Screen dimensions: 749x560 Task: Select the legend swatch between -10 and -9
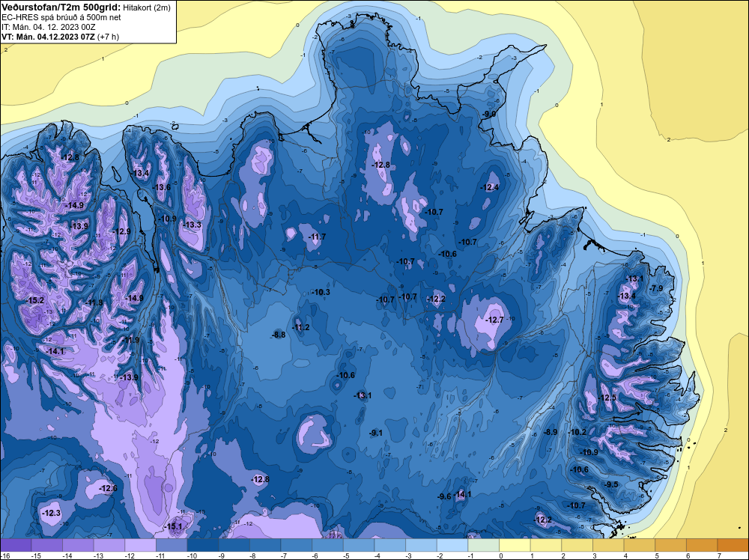coord(202,545)
